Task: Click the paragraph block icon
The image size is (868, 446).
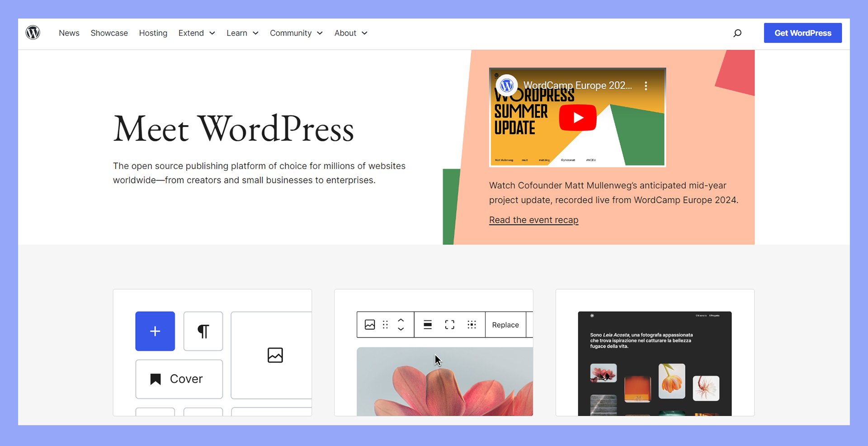Action: pos(203,331)
